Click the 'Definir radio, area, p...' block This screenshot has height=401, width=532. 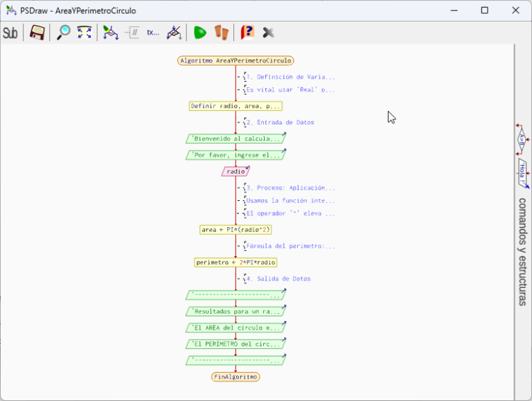(236, 106)
